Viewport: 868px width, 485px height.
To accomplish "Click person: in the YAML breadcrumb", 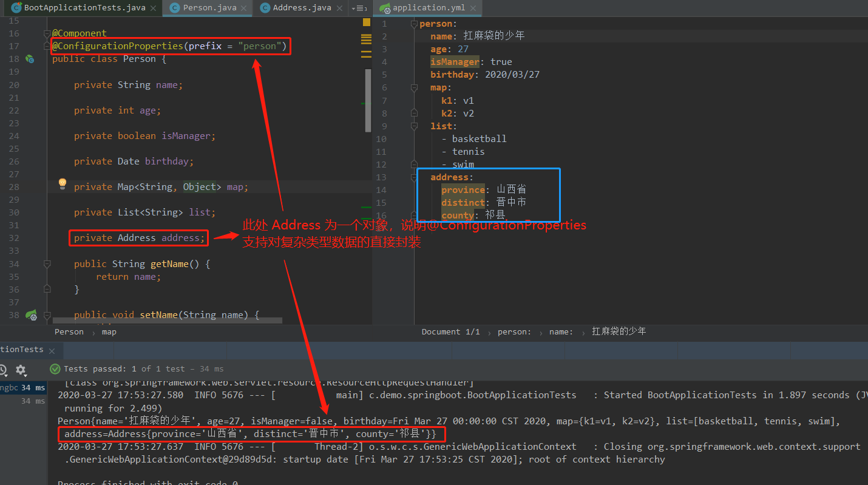I will pyautogui.click(x=514, y=332).
